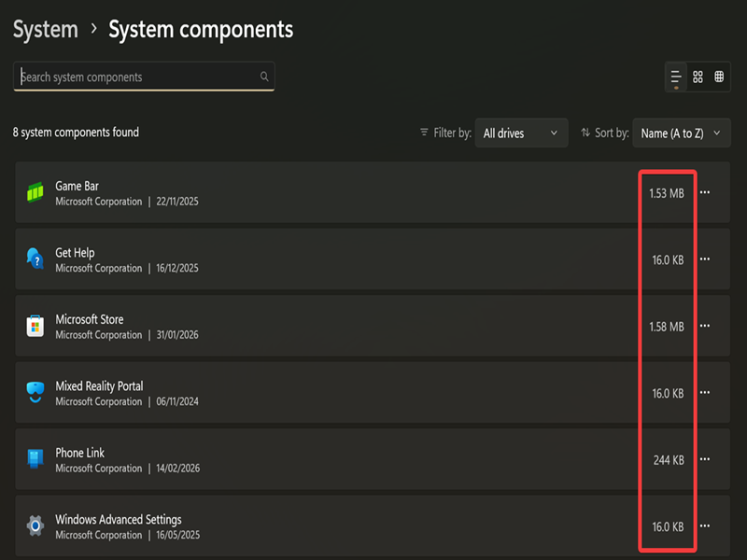Click the Game Bar app icon
747x560 pixels.
point(35,192)
